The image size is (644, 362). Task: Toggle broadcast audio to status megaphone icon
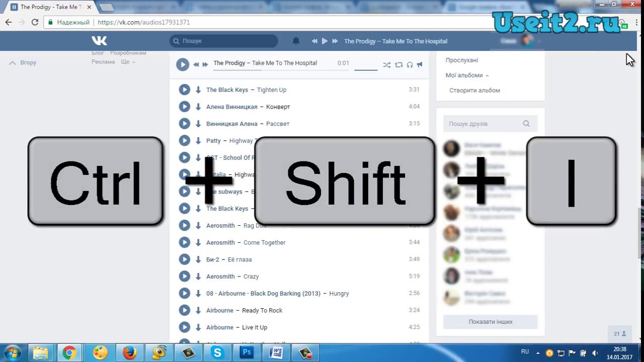coord(420,65)
